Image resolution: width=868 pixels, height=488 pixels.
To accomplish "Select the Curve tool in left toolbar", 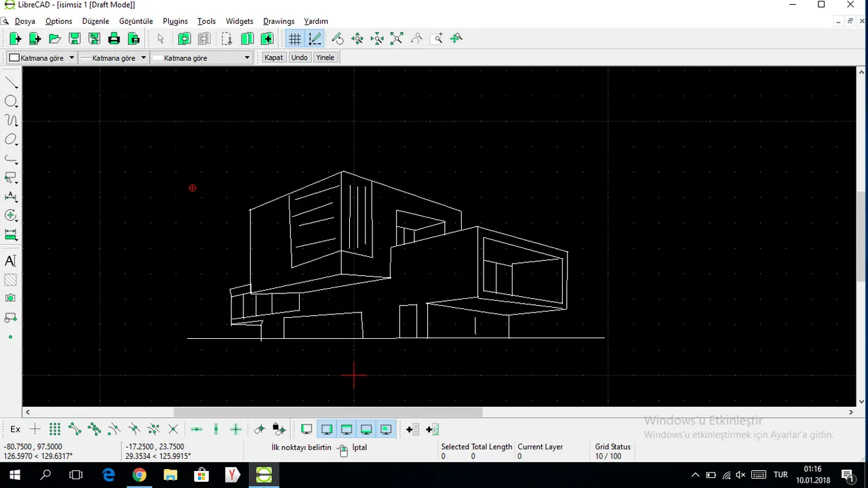I will click(x=11, y=121).
